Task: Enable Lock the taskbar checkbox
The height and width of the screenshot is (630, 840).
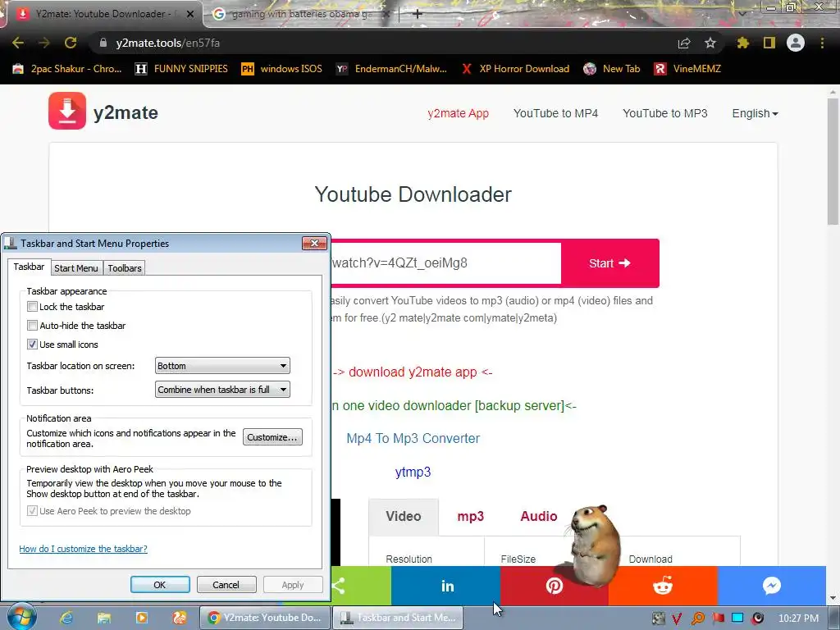Action: (x=32, y=307)
